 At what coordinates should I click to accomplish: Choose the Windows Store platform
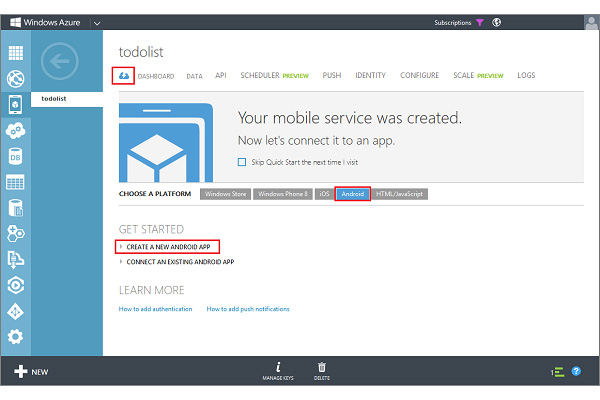(x=225, y=194)
